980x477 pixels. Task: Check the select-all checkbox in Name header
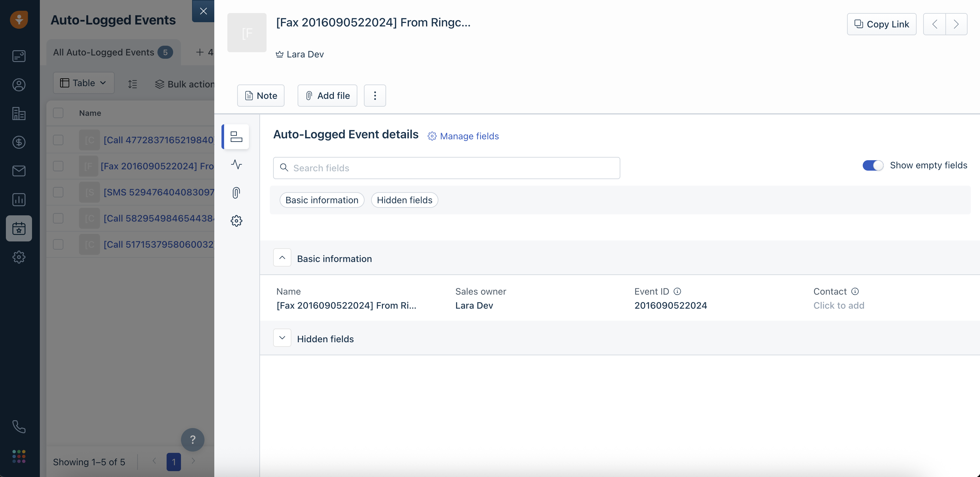(58, 113)
